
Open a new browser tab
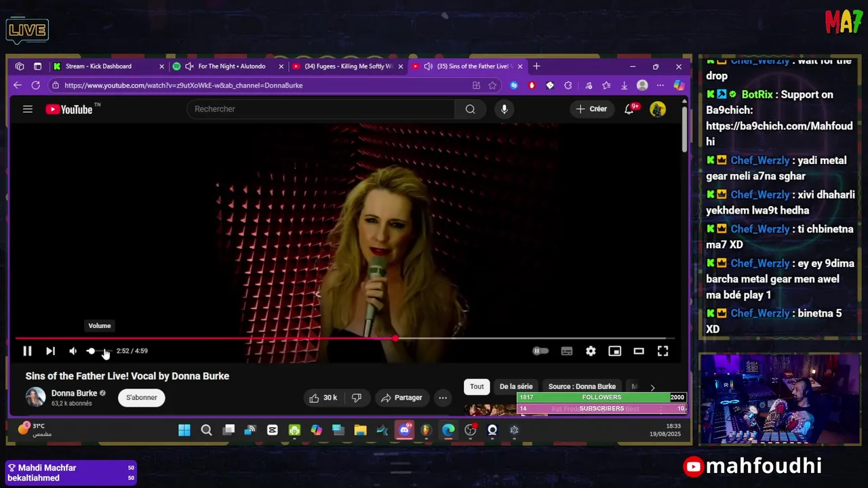[536, 66]
